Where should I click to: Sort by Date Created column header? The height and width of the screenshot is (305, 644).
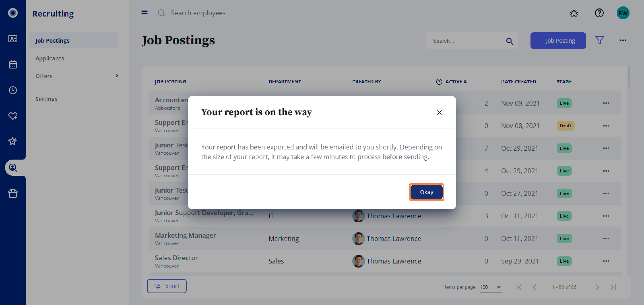[518, 82]
